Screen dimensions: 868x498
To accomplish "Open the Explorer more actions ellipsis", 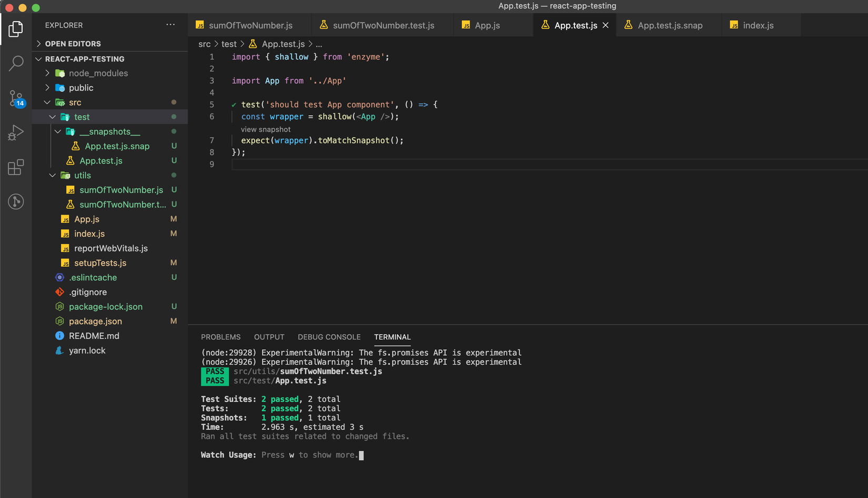I will [x=170, y=25].
